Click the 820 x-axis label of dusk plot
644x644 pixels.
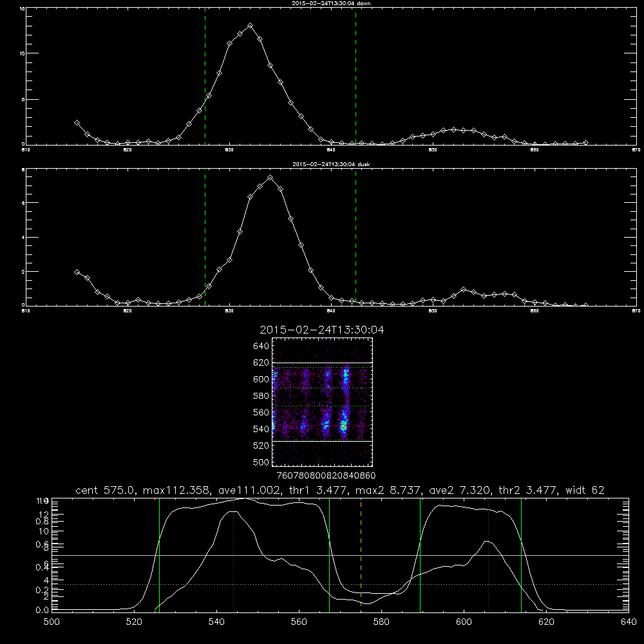point(128,311)
